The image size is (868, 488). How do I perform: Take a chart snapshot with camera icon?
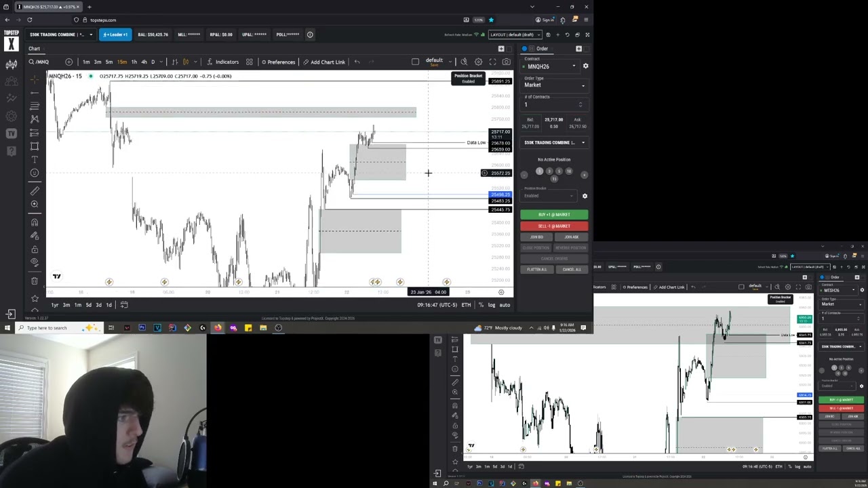(x=506, y=62)
